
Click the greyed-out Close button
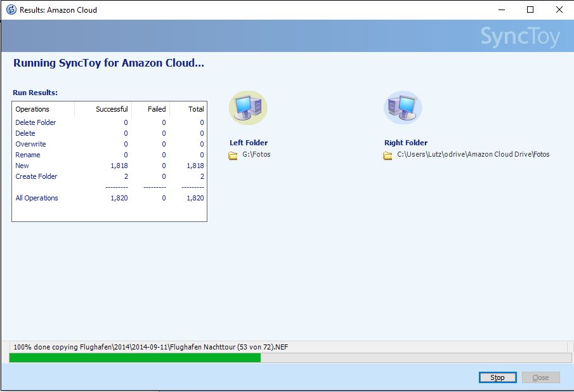pyautogui.click(x=540, y=377)
